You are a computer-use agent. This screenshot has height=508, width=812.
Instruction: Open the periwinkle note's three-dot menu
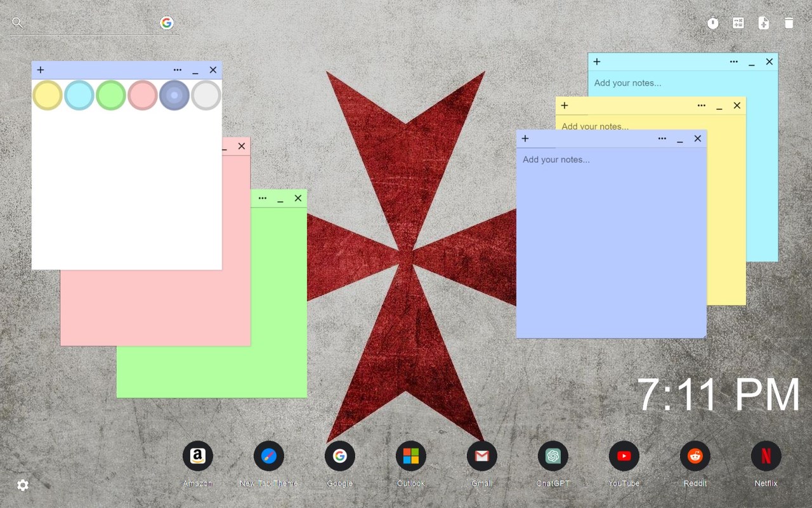(x=662, y=138)
